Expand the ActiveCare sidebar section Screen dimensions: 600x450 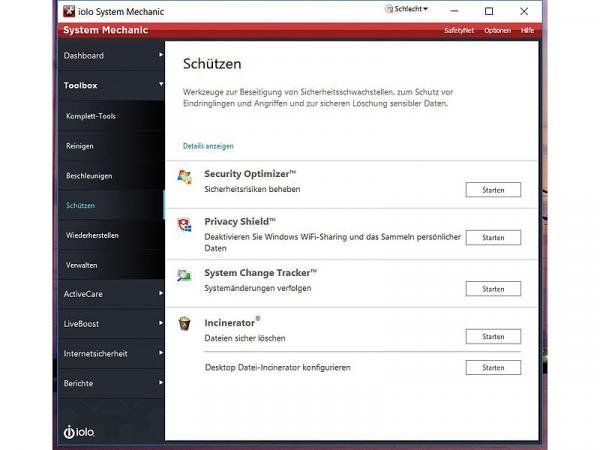tap(111, 294)
